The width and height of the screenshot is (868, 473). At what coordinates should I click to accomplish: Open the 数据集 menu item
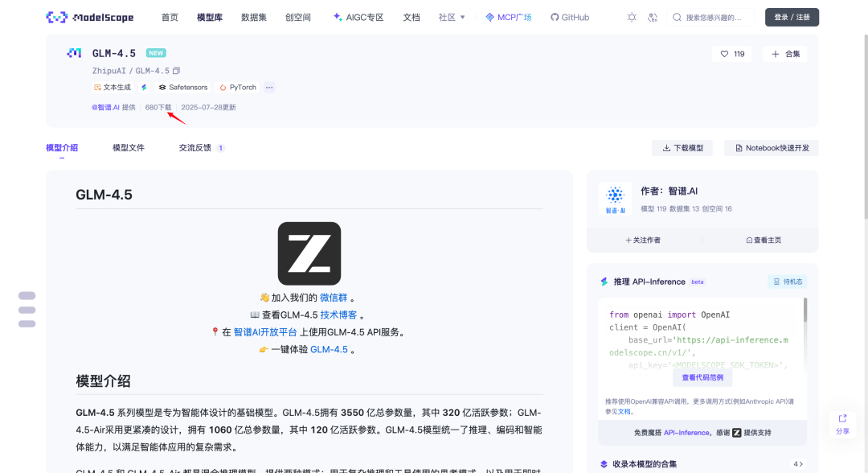pyautogui.click(x=254, y=16)
